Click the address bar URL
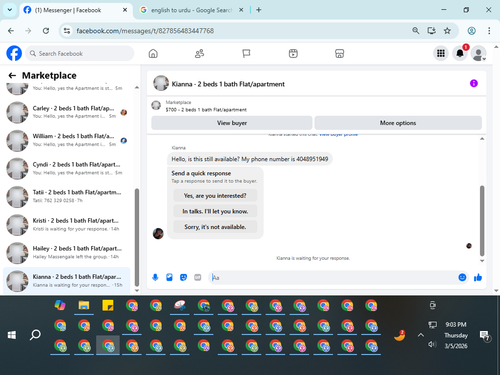The width and height of the screenshot is (500, 375). (145, 31)
